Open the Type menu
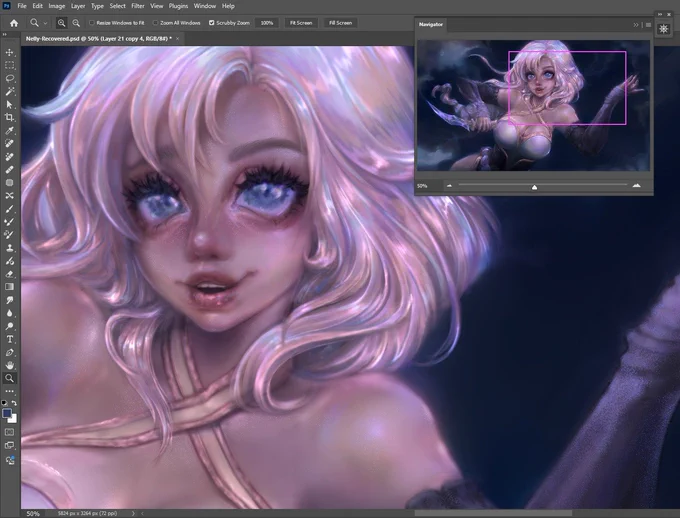This screenshot has height=518, width=680. tap(97, 6)
